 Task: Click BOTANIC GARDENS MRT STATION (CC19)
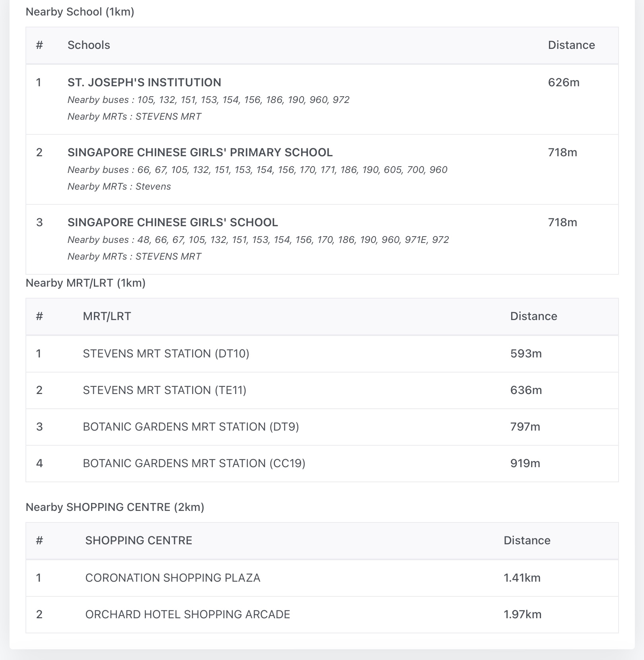pos(194,463)
